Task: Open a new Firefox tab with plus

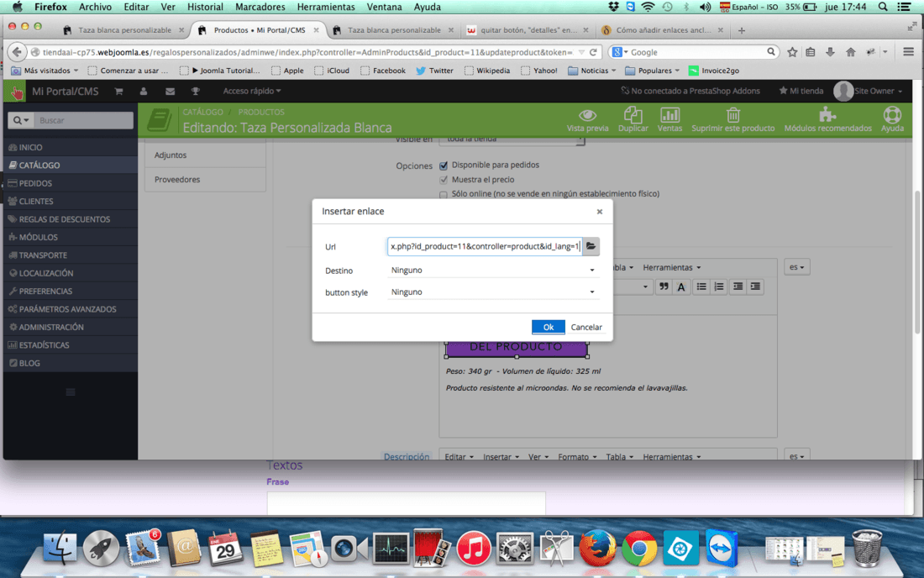Action: pyautogui.click(x=742, y=30)
